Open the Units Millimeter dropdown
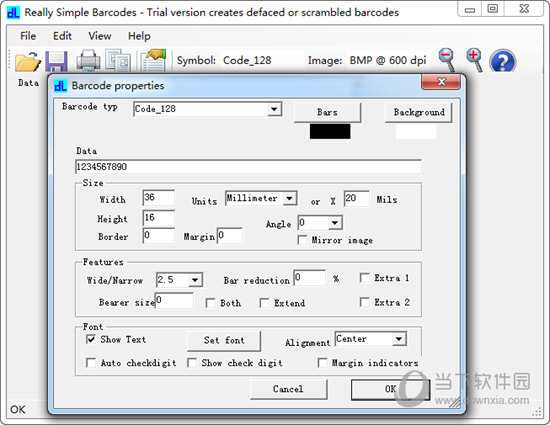Viewport: 550px width, 425px height. click(289, 198)
